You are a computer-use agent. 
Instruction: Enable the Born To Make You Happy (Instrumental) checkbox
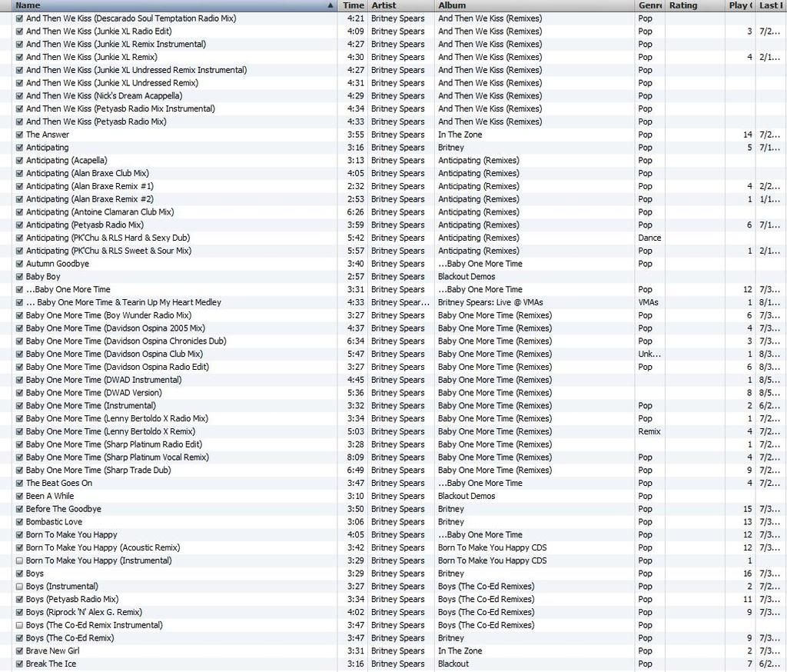(x=19, y=561)
